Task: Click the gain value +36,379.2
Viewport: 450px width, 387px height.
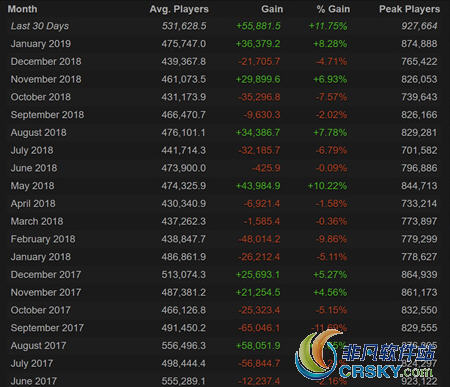Action: point(258,44)
